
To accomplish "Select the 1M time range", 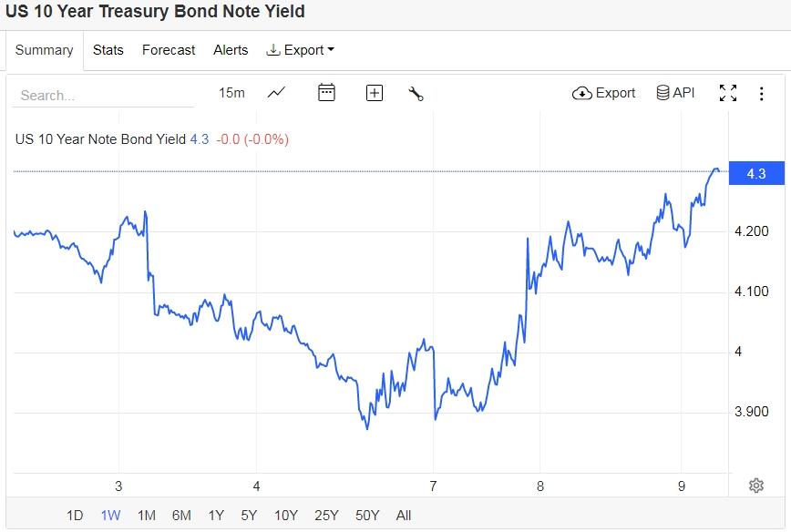I will click(x=146, y=516).
